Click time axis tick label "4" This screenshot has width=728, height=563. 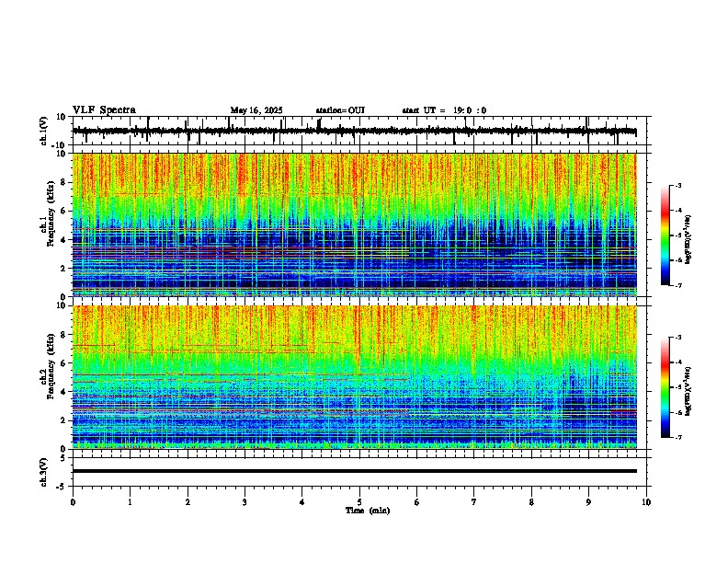[302, 502]
